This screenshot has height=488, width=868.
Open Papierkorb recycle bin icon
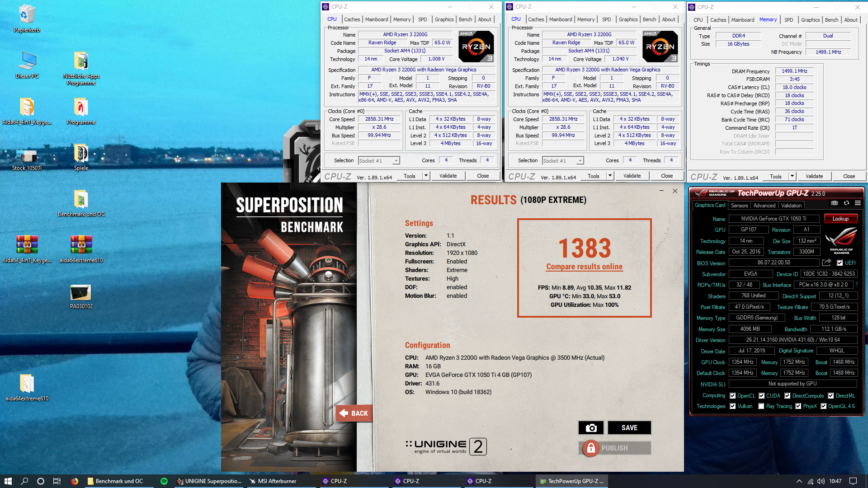click(x=27, y=19)
